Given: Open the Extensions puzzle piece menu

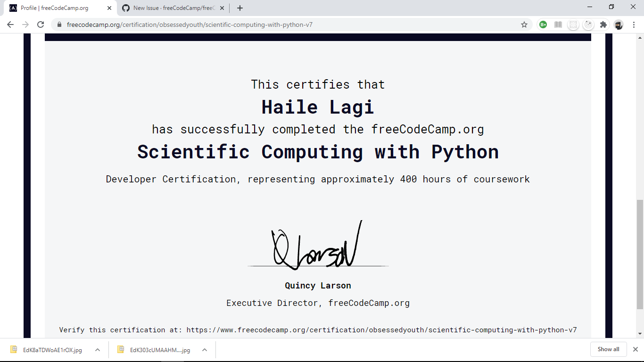Looking at the screenshot, I should pyautogui.click(x=603, y=25).
